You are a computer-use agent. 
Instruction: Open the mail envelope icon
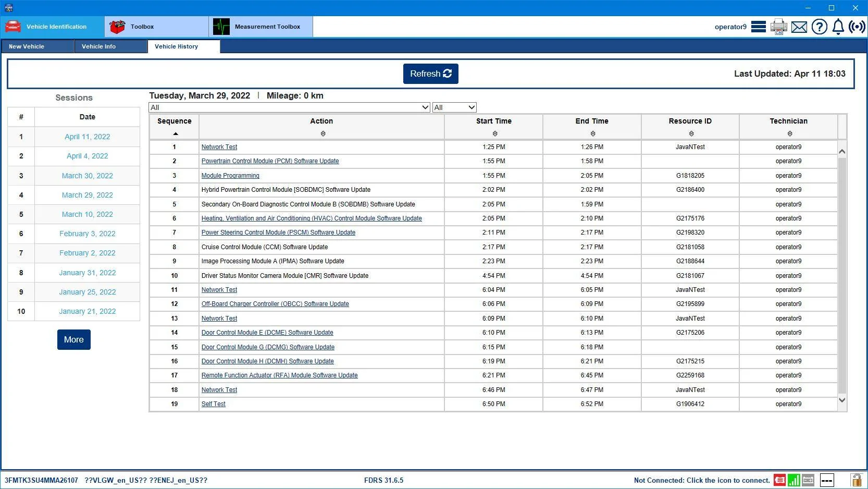(799, 27)
